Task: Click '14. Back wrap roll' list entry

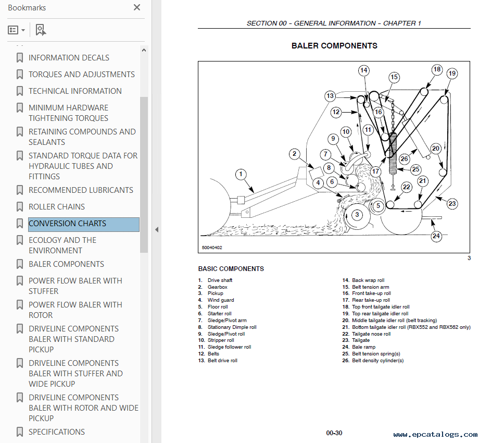Action: (x=363, y=280)
